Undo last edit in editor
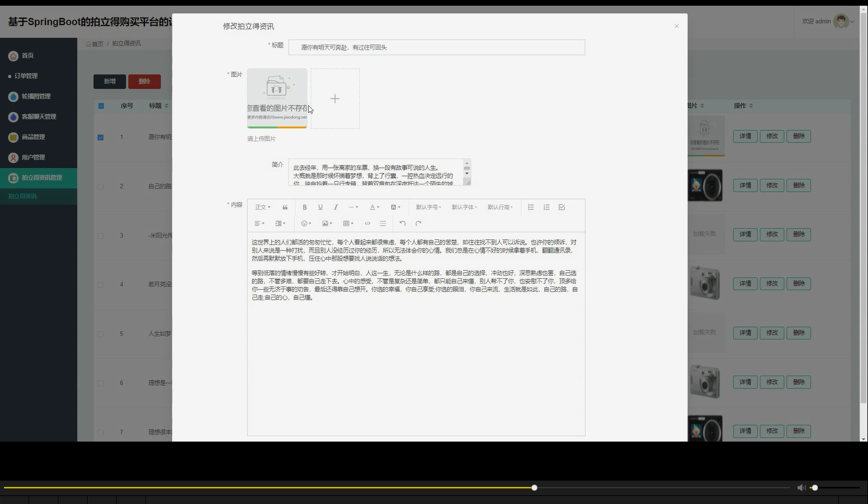Viewport: 868px width, 504px height. 403,223
